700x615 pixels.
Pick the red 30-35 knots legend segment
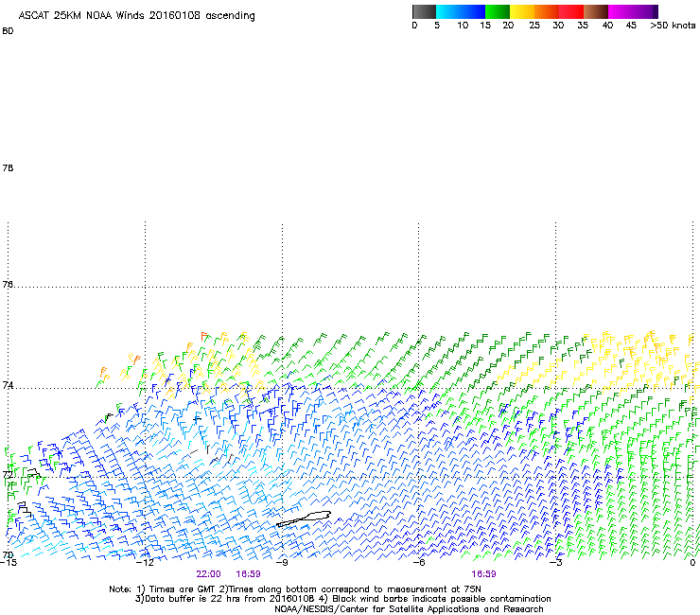pos(571,11)
